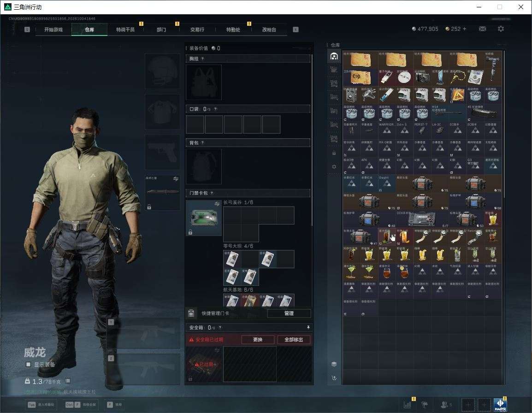Click the warehouse sidebar lock icon
The width and height of the screenshot is (532, 413).
pos(334,153)
